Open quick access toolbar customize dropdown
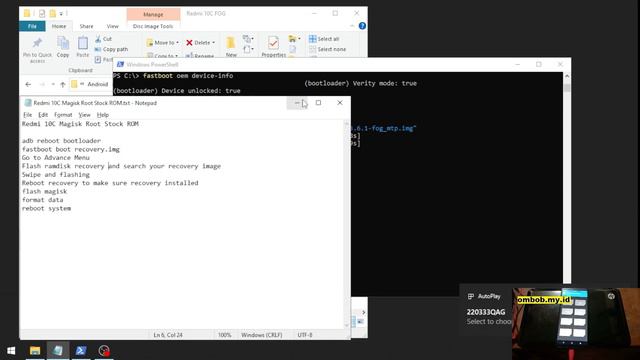This screenshot has height=360, width=640. click(61, 13)
